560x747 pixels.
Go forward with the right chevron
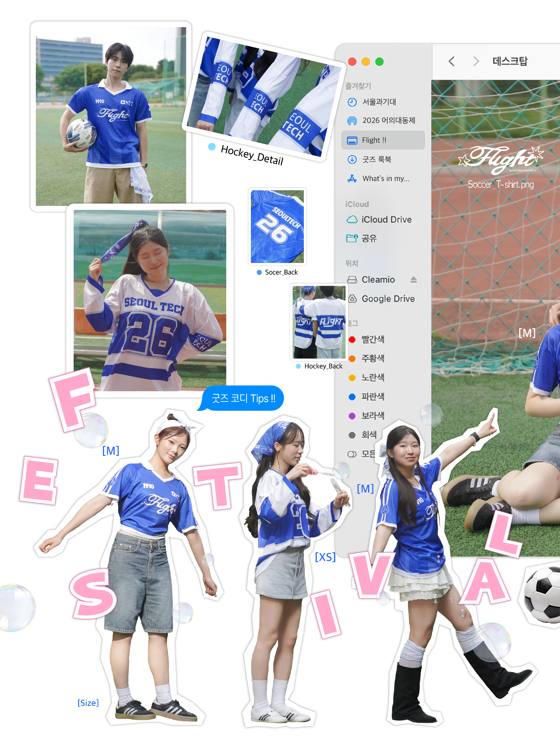[476, 61]
